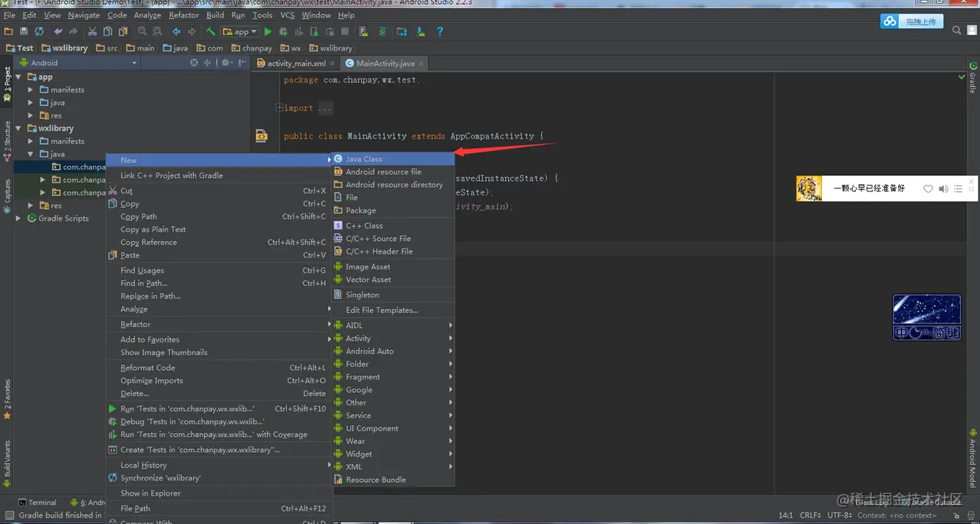
Task: Select Package in New submenu
Action: pos(393,210)
